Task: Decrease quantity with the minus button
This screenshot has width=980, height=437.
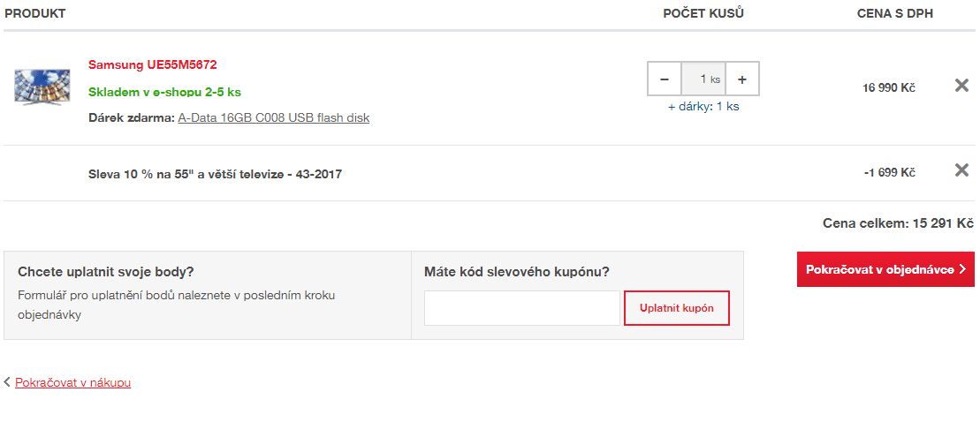Action: (665, 79)
